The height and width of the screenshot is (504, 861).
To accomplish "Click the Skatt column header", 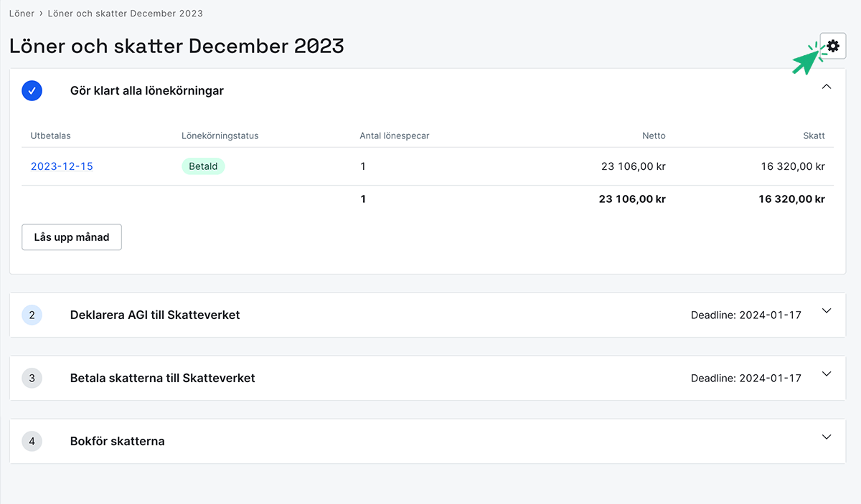I will 814,135.
